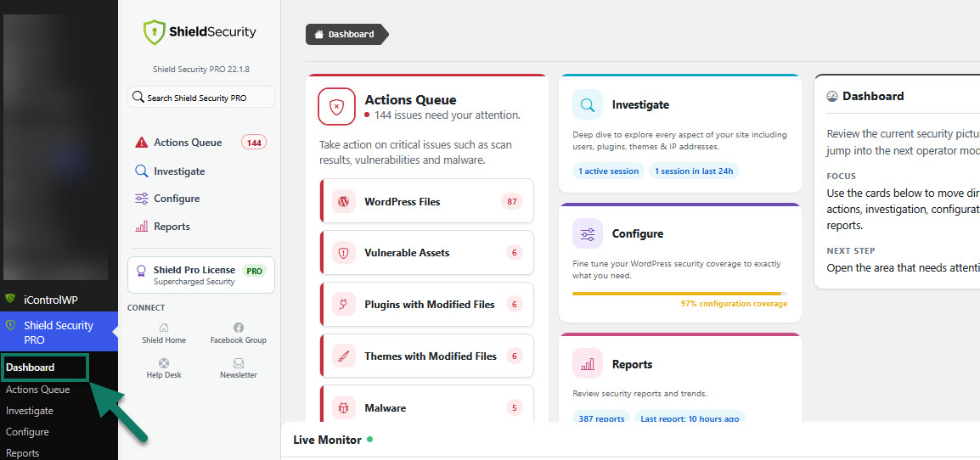Click the 144 issues need your attention text
Viewport: 980px width, 460px height.
pos(447,115)
